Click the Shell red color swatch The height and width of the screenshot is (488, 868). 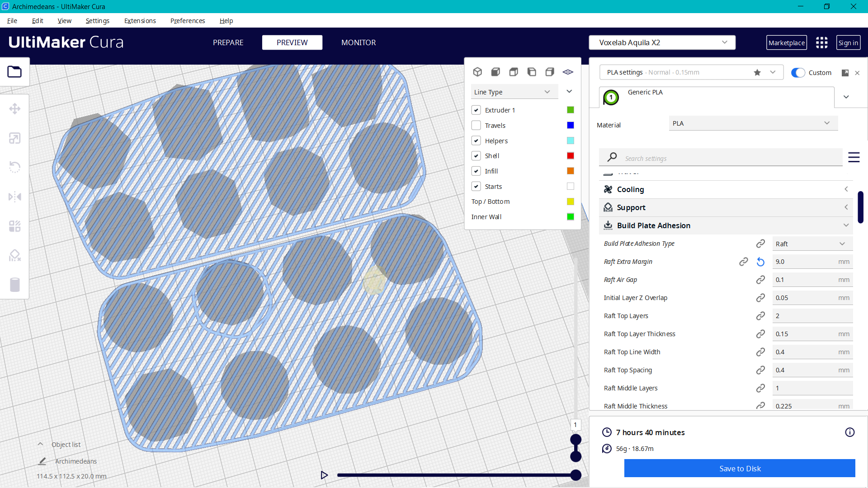(570, 156)
